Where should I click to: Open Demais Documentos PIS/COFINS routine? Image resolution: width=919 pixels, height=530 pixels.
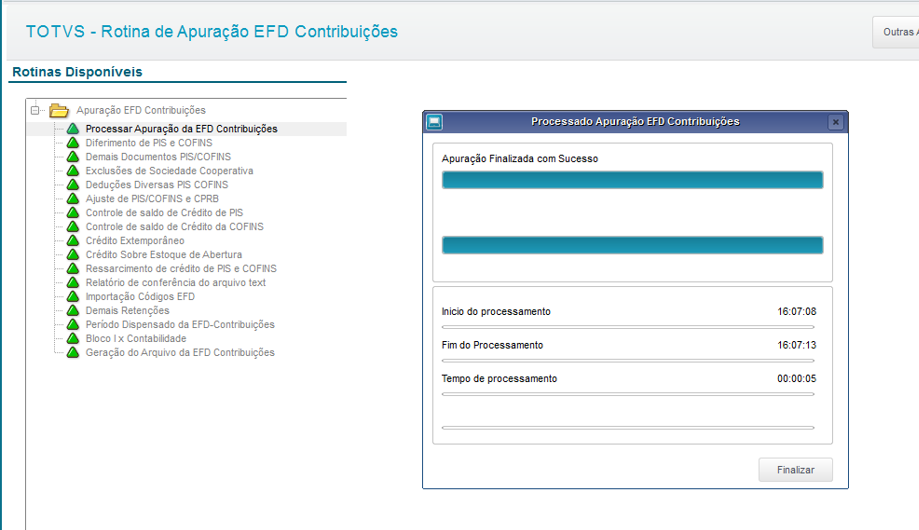(158, 157)
